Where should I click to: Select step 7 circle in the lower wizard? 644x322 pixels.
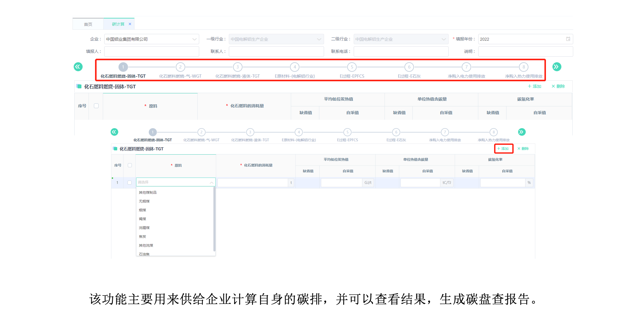(x=445, y=132)
